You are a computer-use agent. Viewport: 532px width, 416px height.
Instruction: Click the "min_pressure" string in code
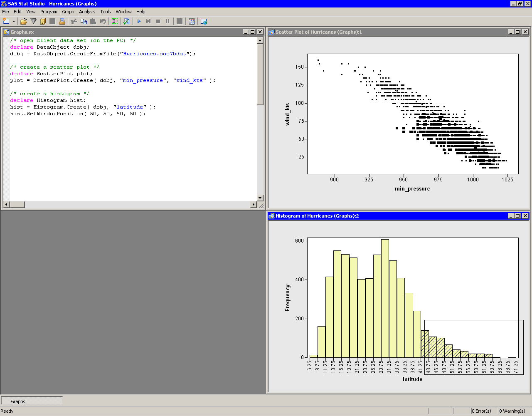click(143, 80)
